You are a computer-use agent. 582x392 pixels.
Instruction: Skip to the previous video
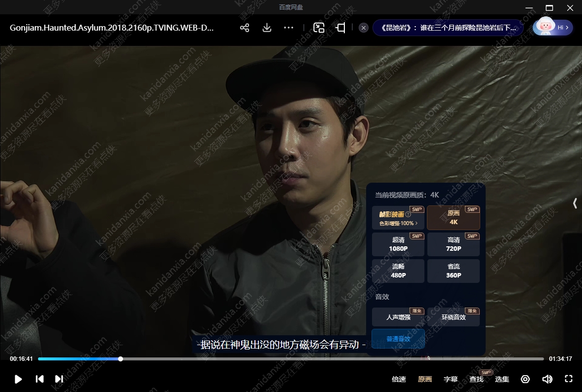point(40,379)
